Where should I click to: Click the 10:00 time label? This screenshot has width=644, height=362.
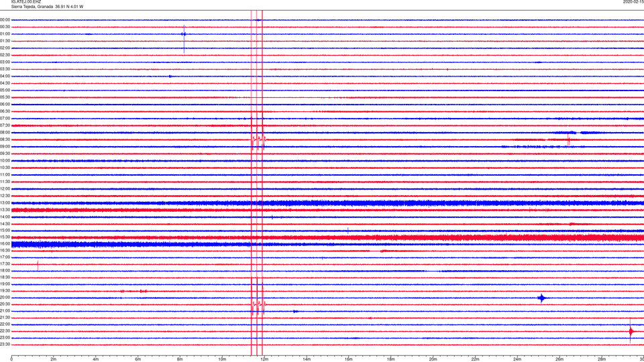pyautogui.click(x=5, y=160)
